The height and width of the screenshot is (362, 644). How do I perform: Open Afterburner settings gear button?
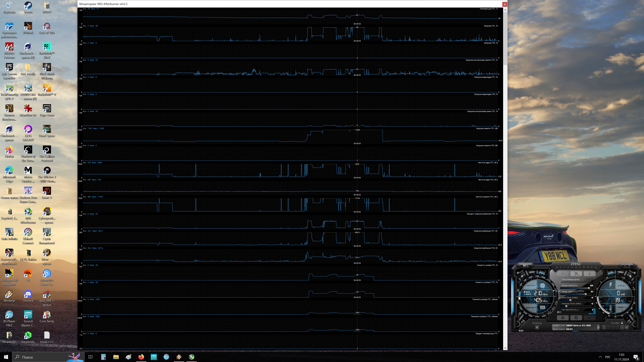click(563, 318)
